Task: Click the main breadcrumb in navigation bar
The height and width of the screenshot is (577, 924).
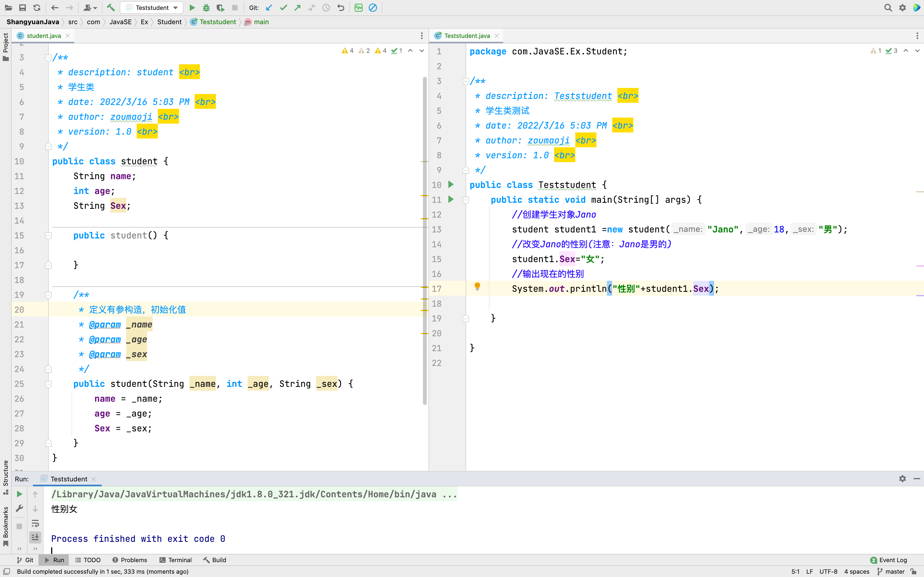Action: click(261, 22)
